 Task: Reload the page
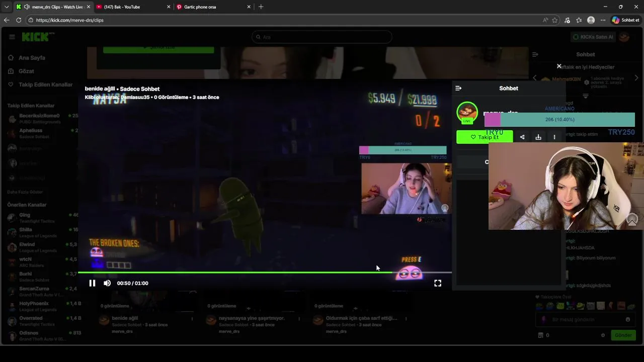click(19, 20)
